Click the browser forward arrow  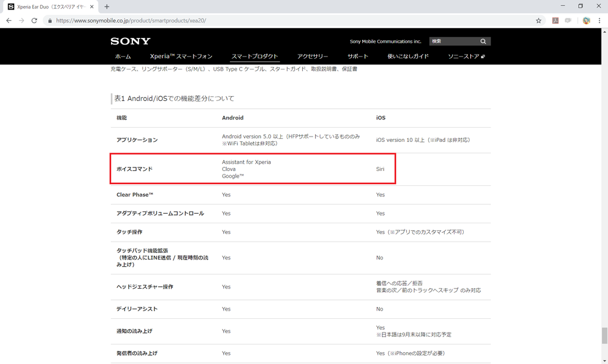coord(21,21)
